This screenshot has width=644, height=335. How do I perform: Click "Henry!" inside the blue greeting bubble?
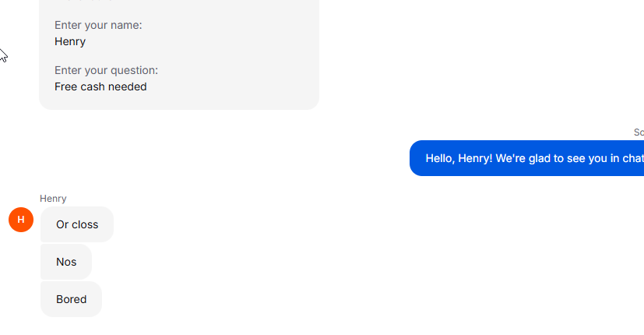475,158
